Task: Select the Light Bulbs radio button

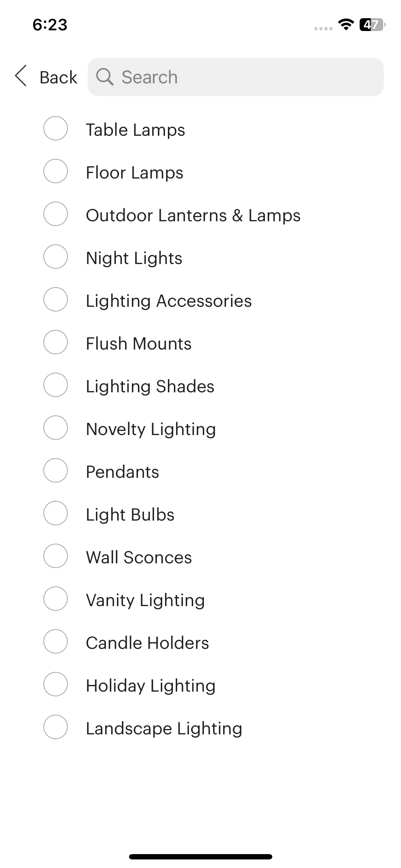Action: coord(56,513)
